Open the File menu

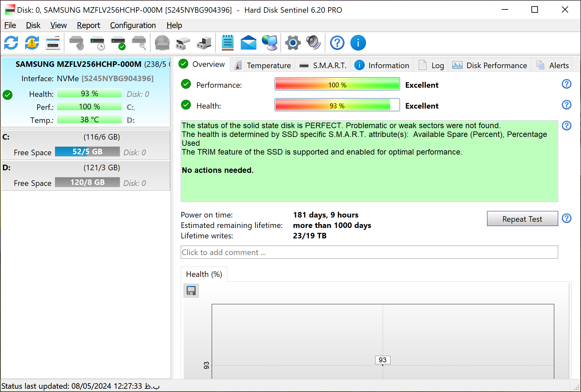(x=10, y=25)
